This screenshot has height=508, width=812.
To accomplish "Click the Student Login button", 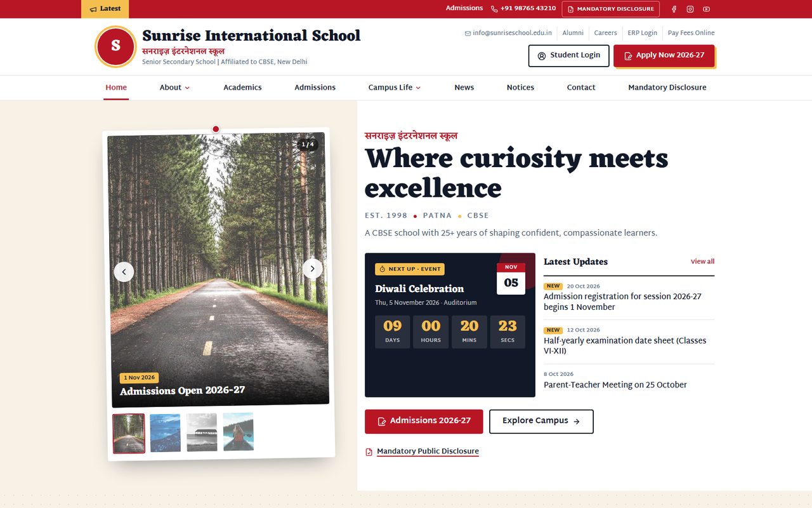I will [569, 56].
